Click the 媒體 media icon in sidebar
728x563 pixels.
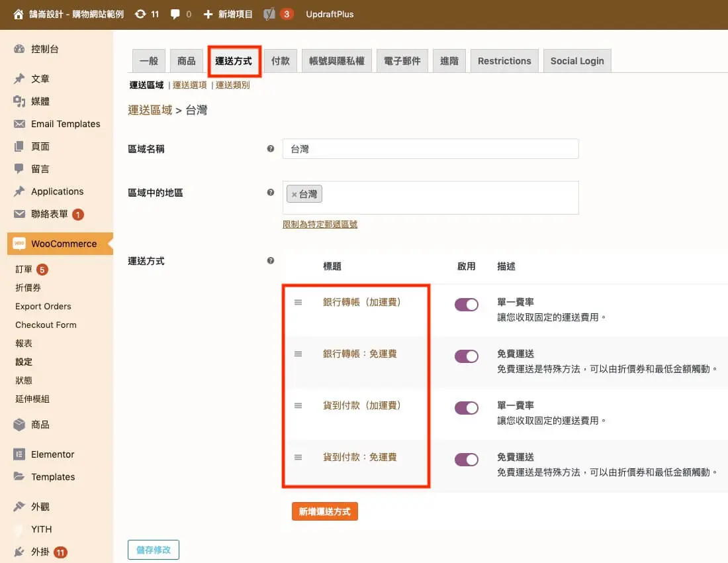click(19, 101)
